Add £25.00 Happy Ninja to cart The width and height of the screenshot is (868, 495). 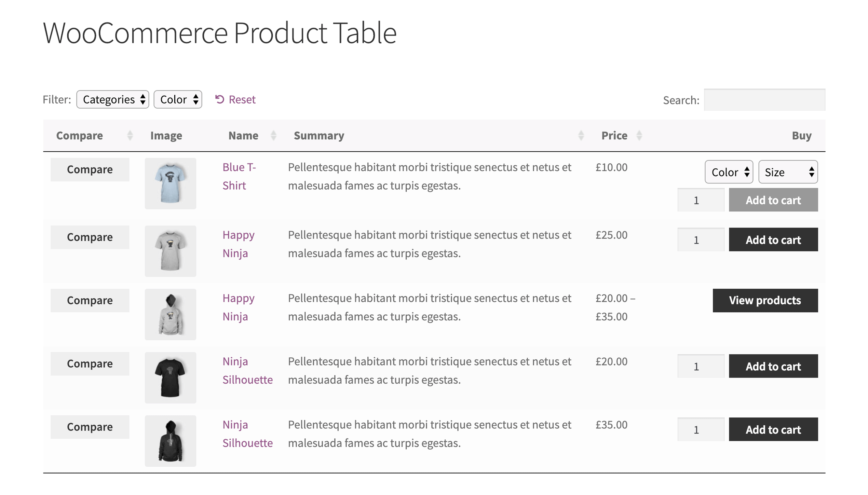773,240
